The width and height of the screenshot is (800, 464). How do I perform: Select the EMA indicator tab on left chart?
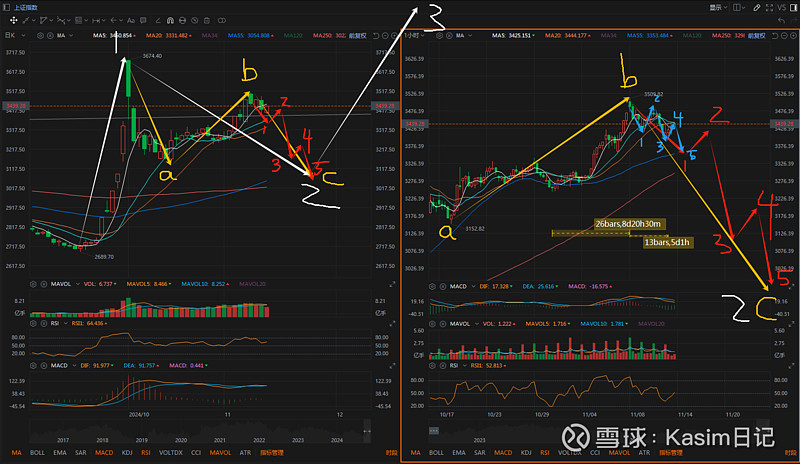click(60, 452)
